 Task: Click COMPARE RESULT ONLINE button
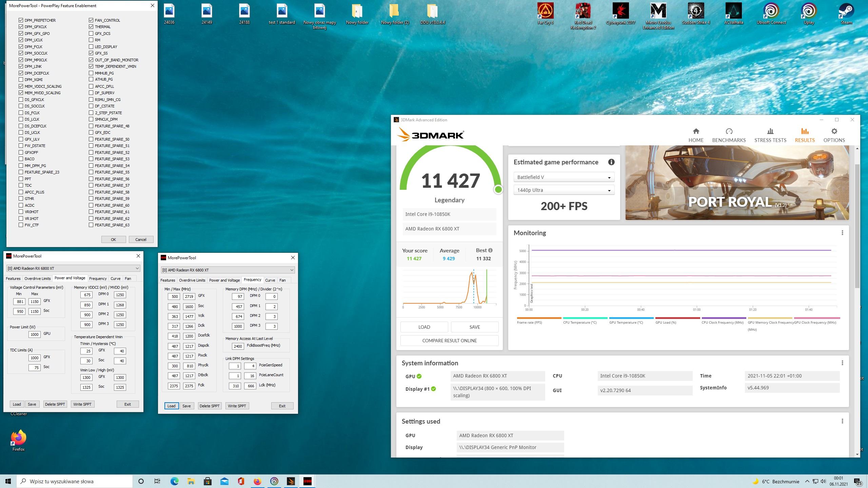[x=449, y=341]
